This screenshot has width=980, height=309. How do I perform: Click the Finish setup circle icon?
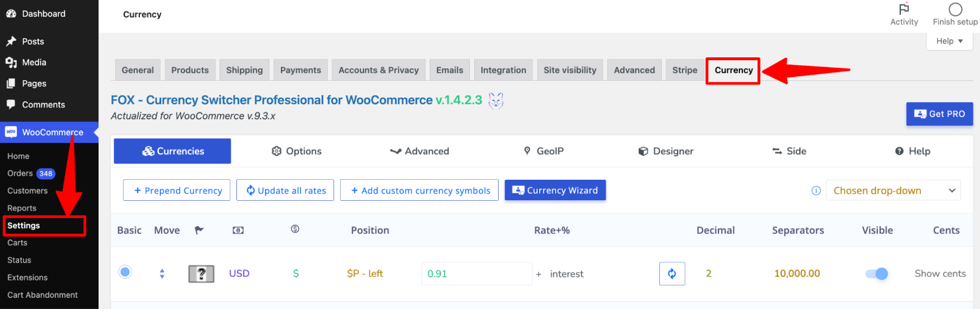pos(955,9)
